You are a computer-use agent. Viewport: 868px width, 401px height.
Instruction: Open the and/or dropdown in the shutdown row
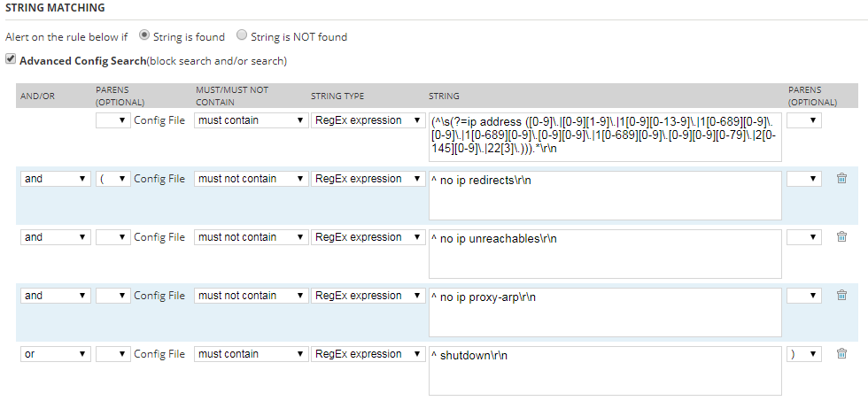coord(56,354)
